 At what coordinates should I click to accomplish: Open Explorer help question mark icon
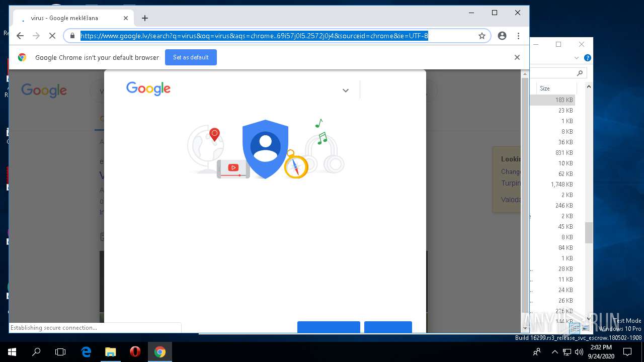(587, 58)
